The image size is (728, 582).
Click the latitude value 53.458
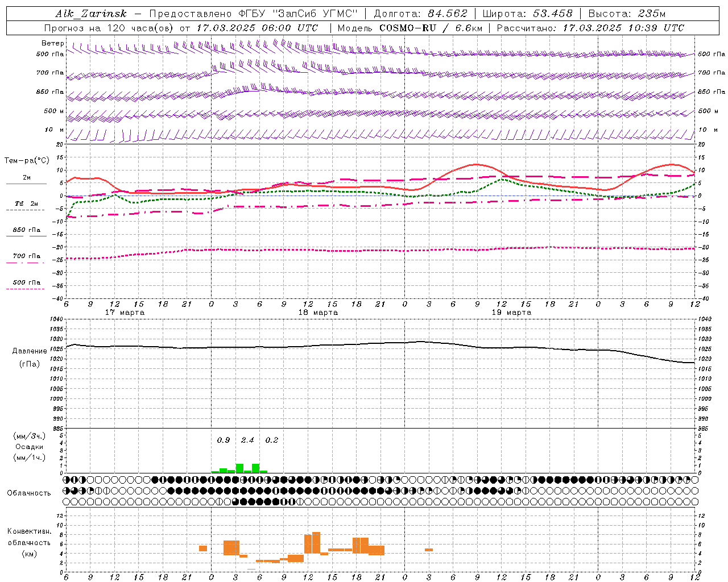tap(552, 14)
